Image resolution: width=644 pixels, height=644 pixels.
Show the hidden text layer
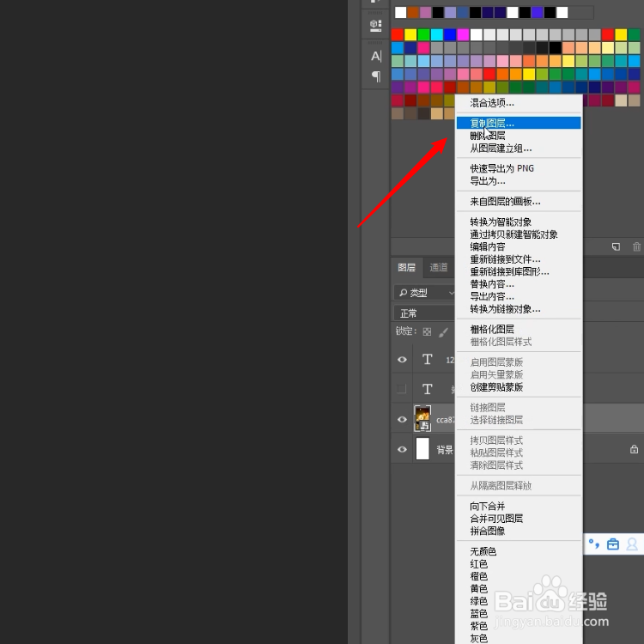click(402, 388)
